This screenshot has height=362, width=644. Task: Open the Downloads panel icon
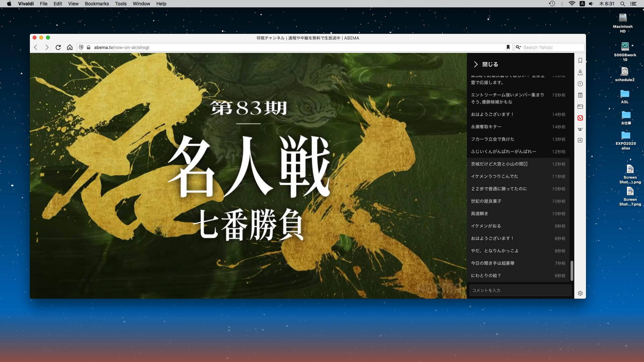580,72
